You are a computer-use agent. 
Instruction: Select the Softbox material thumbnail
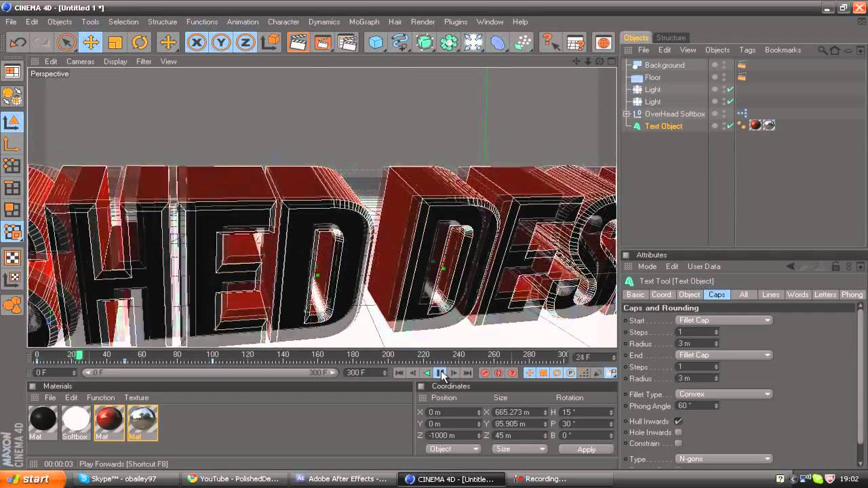(76, 423)
